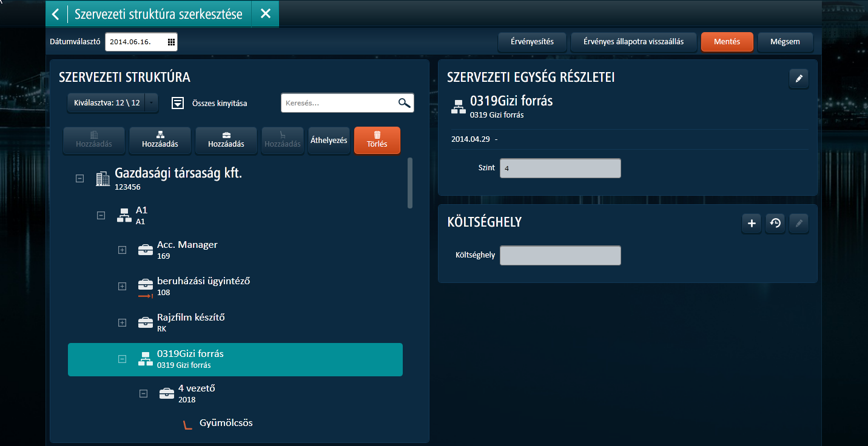Select the 4 vezető position
The image size is (868, 446).
click(235, 394)
